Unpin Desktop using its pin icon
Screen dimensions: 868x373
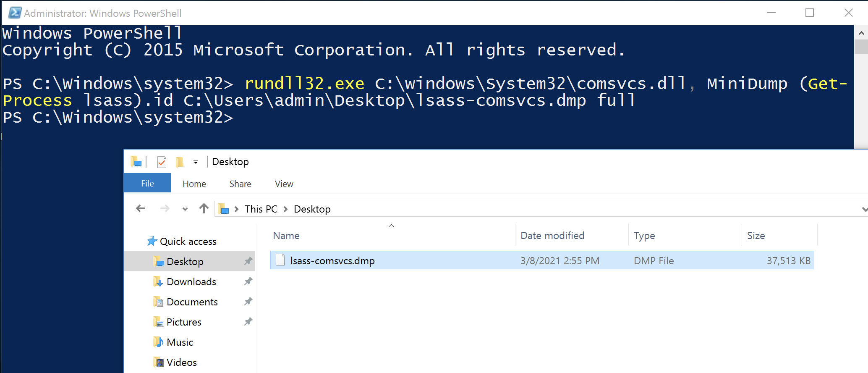click(x=248, y=261)
